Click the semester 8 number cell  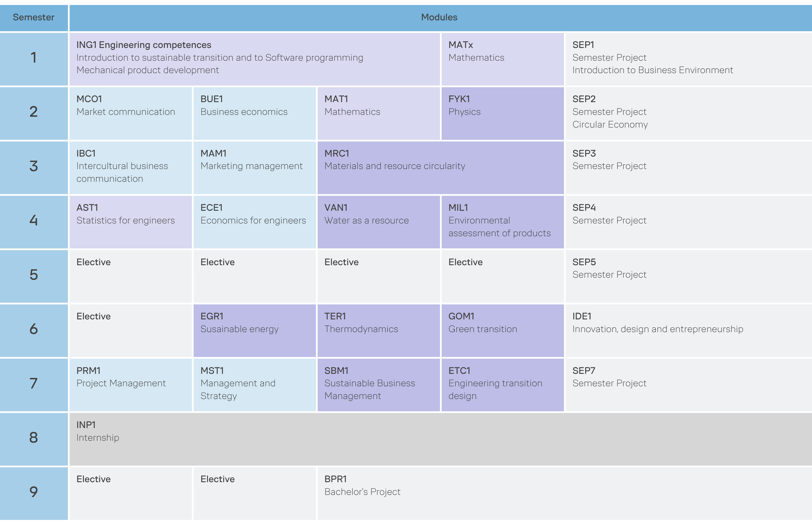pyautogui.click(x=34, y=439)
